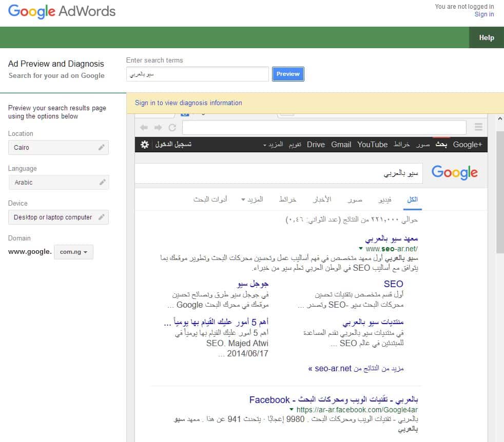Click the Help button

487,37
